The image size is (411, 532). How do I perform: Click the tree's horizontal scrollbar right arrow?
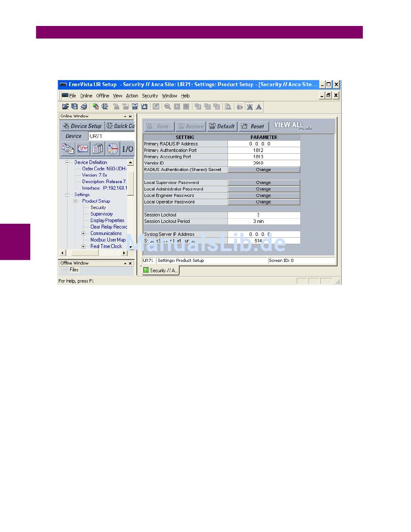pyautogui.click(x=125, y=253)
